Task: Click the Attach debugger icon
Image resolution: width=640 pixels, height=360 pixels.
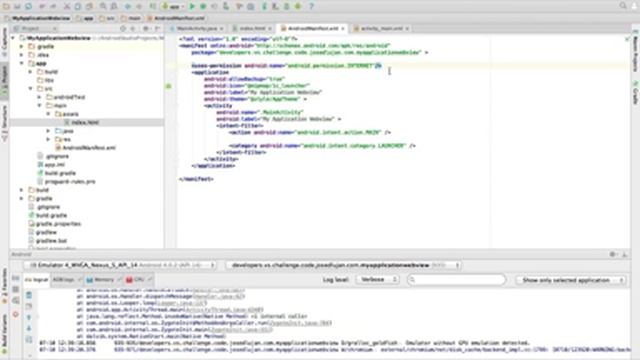Action: (x=226, y=6)
